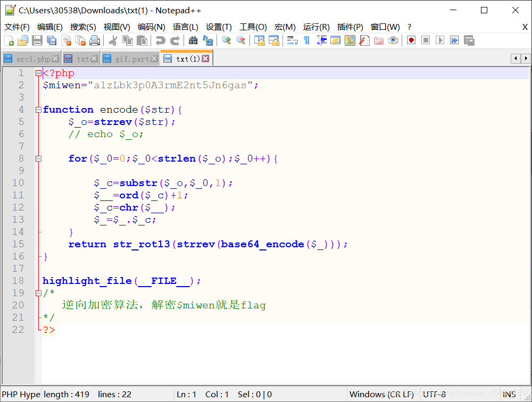Zoom in using the magnifier plus icon
The width and height of the screenshot is (532, 402).
[226, 40]
